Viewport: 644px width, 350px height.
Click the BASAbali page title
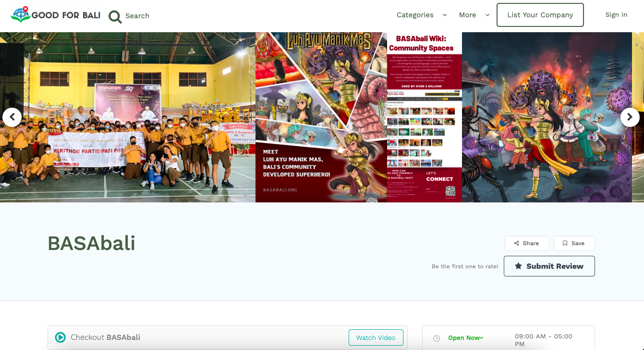91,243
